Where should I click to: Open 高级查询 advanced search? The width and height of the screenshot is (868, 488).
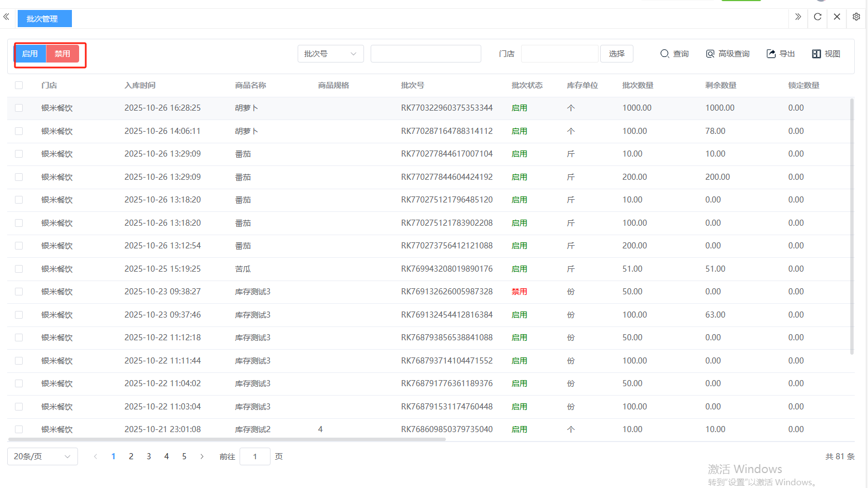tap(727, 54)
